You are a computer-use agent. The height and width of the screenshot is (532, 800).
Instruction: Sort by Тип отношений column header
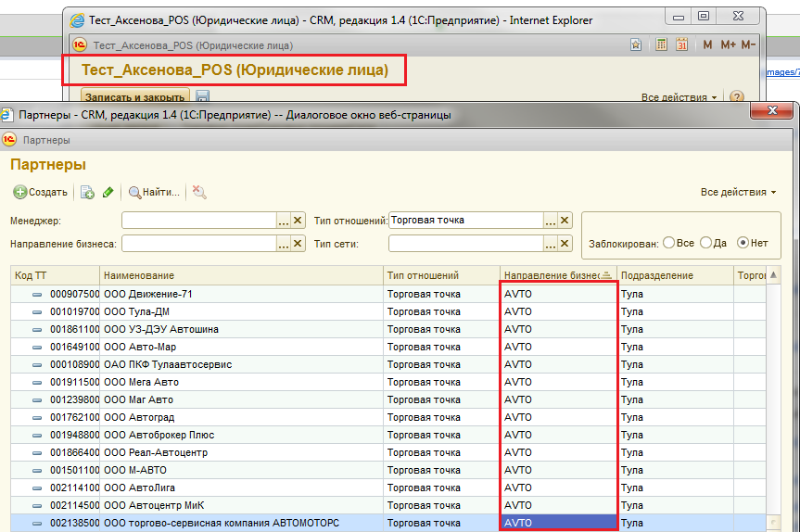[441, 275]
